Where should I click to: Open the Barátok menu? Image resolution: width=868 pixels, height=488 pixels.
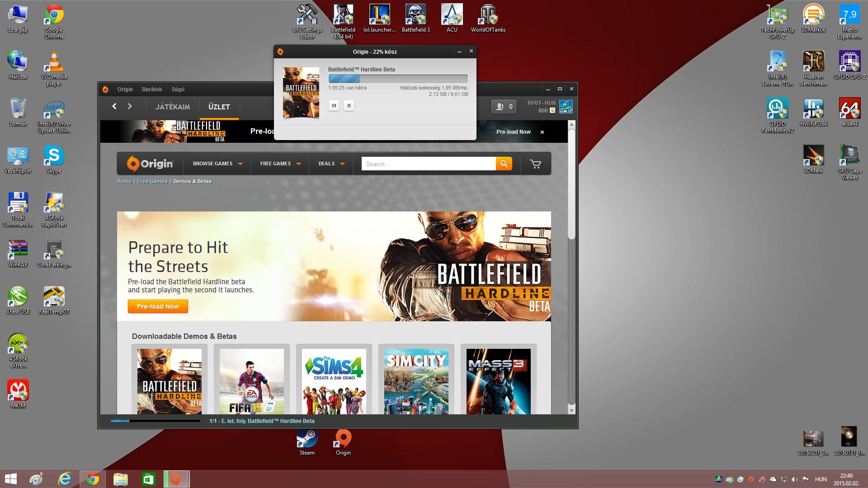152,89
